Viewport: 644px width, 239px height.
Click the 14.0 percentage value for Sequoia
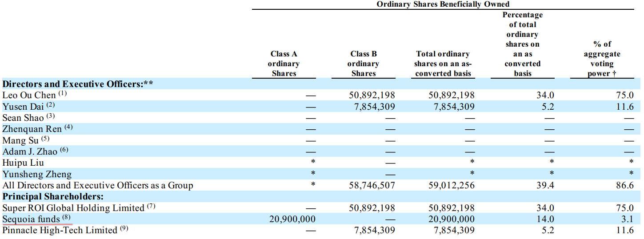pos(545,219)
